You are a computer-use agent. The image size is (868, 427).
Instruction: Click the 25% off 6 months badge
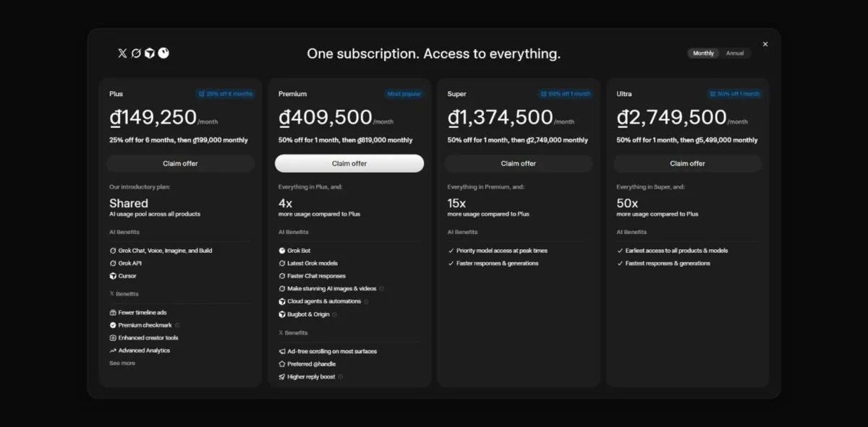point(225,94)
